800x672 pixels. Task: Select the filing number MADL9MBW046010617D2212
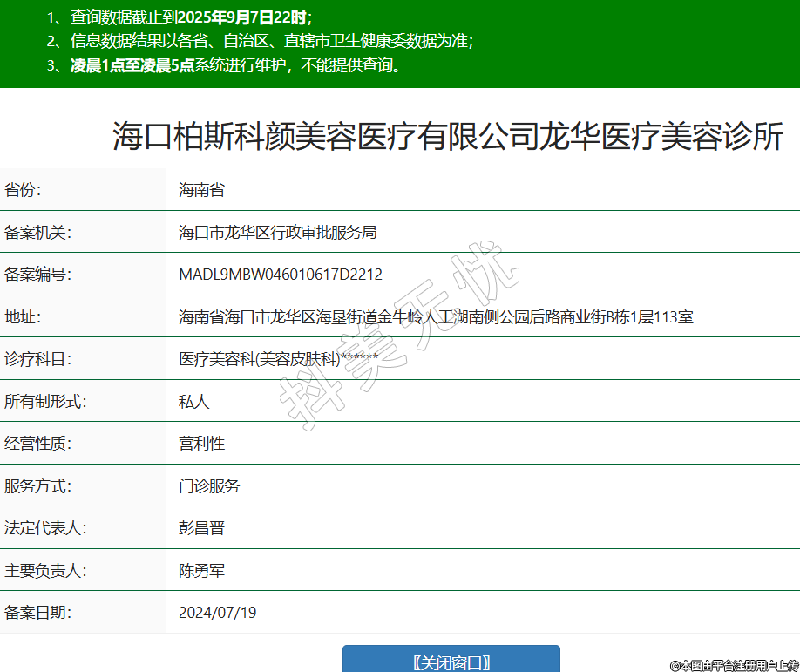coord(280,275)
